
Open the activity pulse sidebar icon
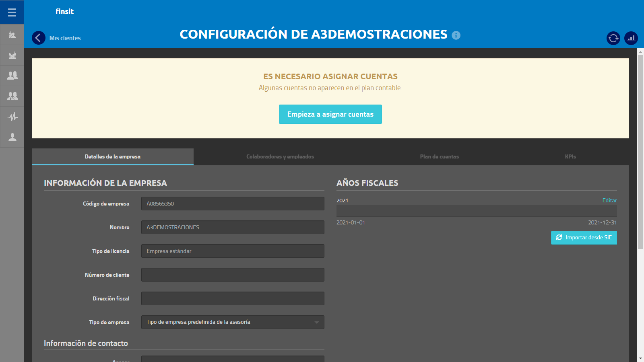pyautogui.click(x=12, y=117)
